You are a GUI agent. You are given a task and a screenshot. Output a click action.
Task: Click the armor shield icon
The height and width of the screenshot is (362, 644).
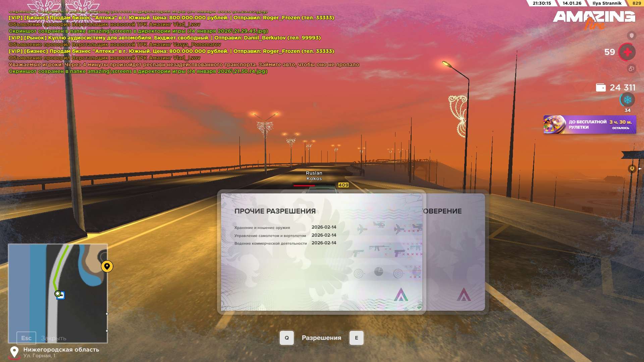632,35
